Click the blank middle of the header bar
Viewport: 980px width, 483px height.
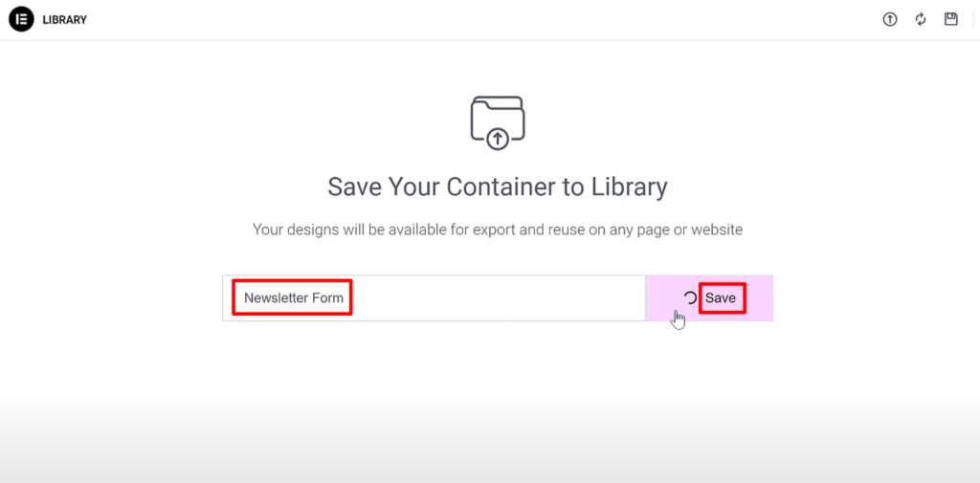481,20
